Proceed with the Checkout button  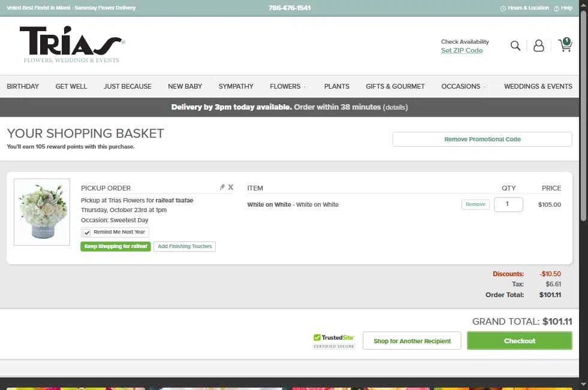[x=520, y=341]
